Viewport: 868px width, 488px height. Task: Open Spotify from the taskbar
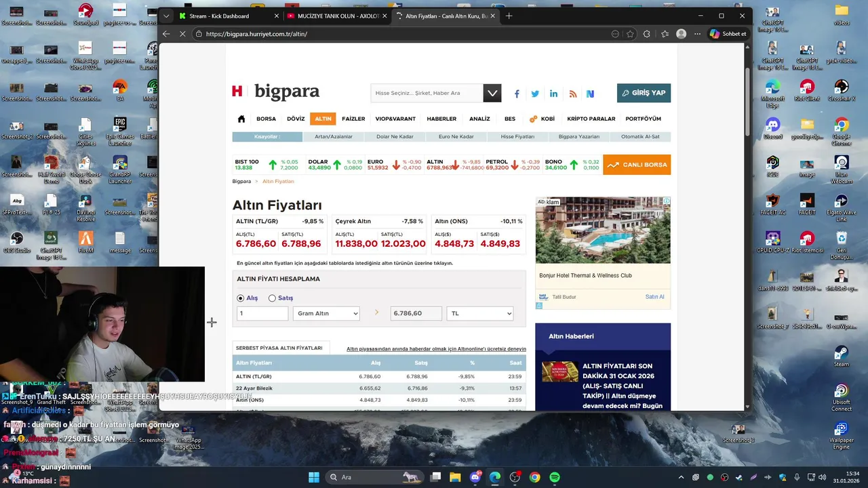tap(555, 477)
